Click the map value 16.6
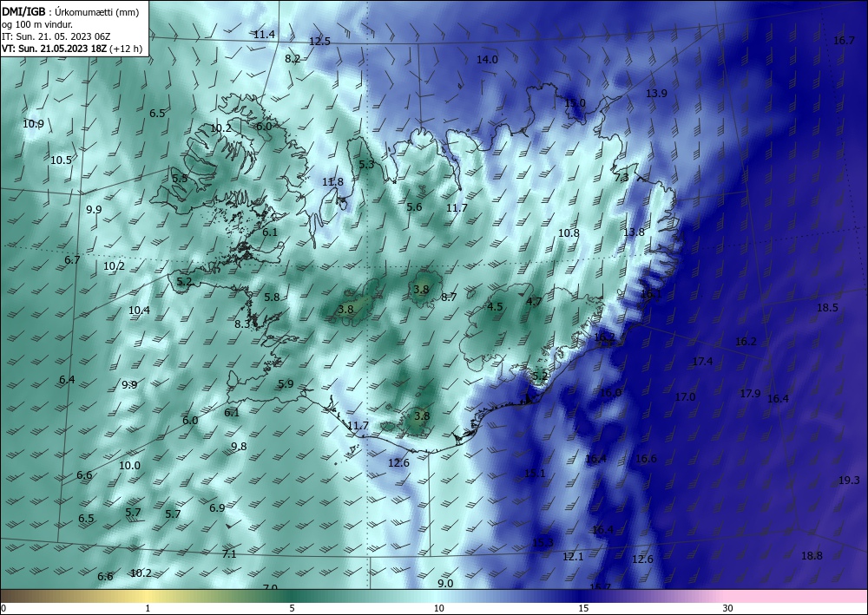Screen dimensions: 868x615 [646, 459]
